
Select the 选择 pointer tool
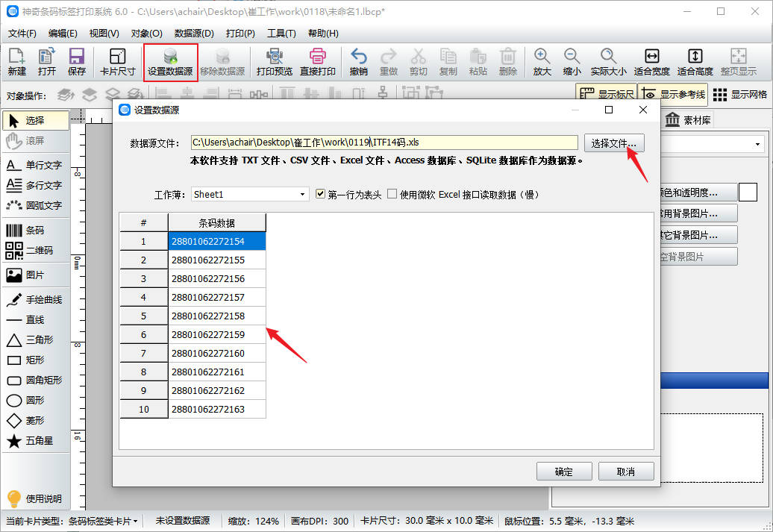pyautogui.click(x=36, y=120)
